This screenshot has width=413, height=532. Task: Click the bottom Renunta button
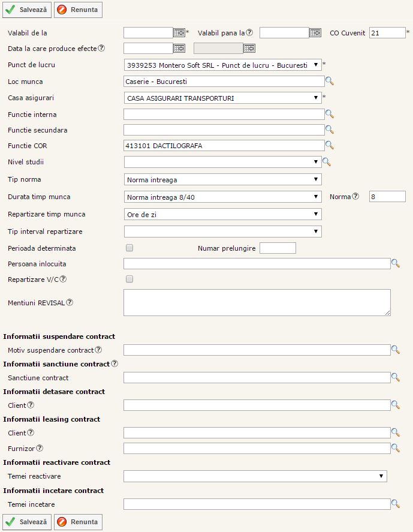[79, 522]
